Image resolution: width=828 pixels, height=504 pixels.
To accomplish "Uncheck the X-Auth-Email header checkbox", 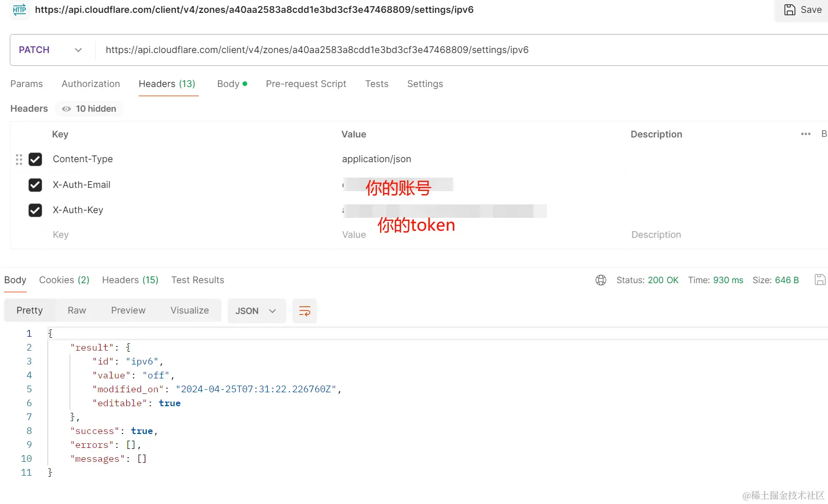I will pos(35,185).
